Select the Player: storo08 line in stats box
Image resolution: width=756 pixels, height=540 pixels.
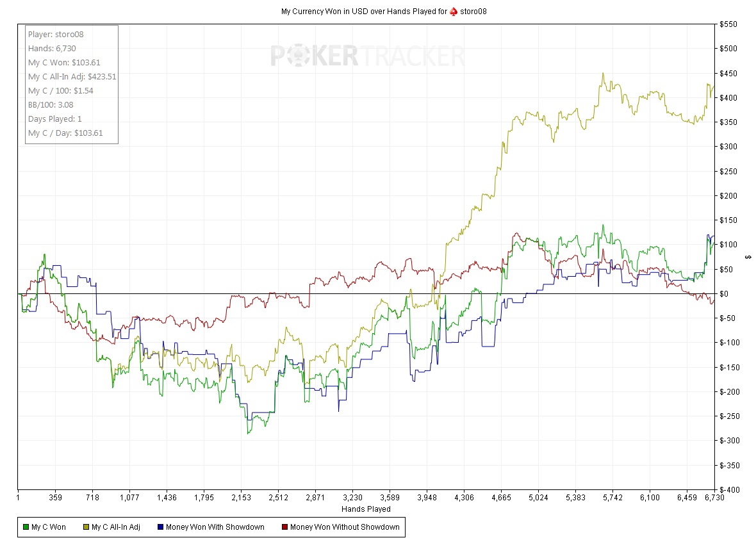(56, 35)
